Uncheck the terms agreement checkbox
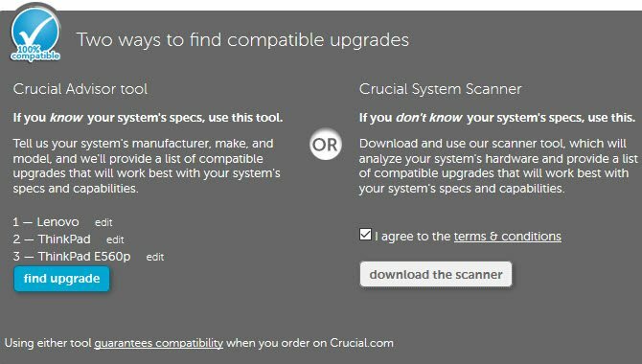The image size is (642, 364). pos(365,234)
